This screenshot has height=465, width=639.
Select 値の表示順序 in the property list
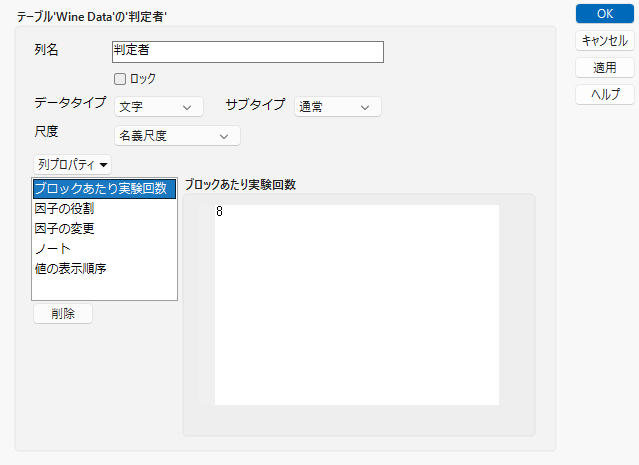tap(104, 269)
